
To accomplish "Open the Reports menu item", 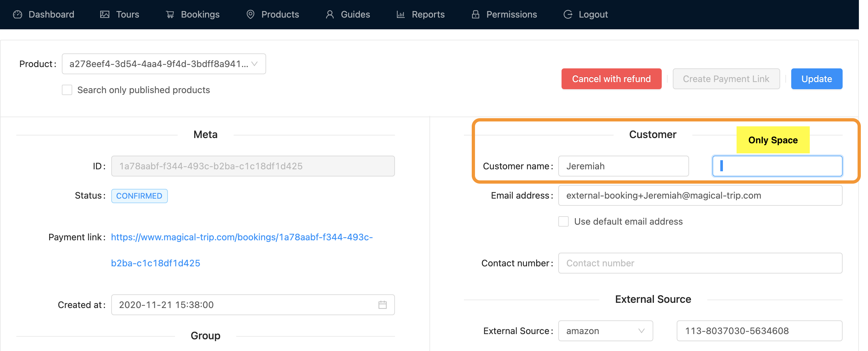I will [x=428, y=15].
